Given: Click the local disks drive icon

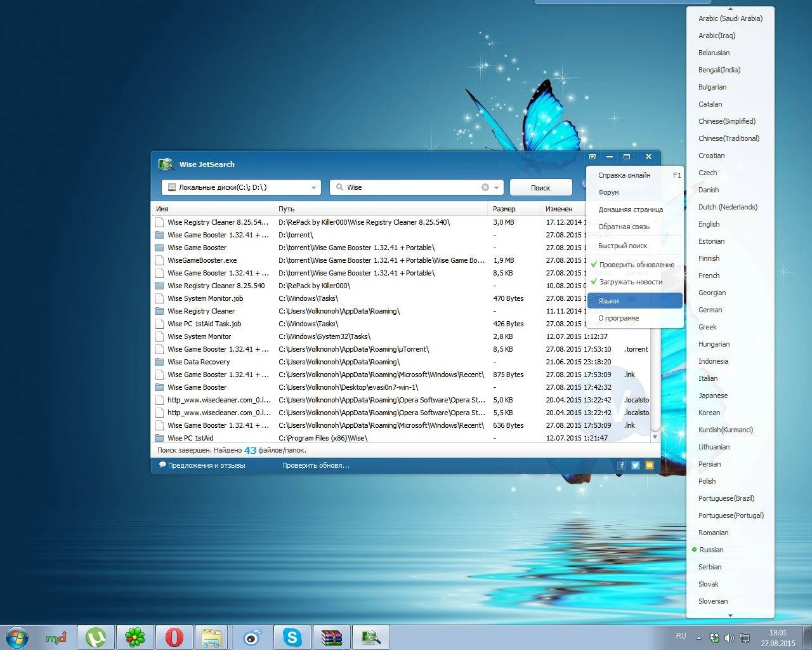Looking at the screenshot, I should coord(171,187).
